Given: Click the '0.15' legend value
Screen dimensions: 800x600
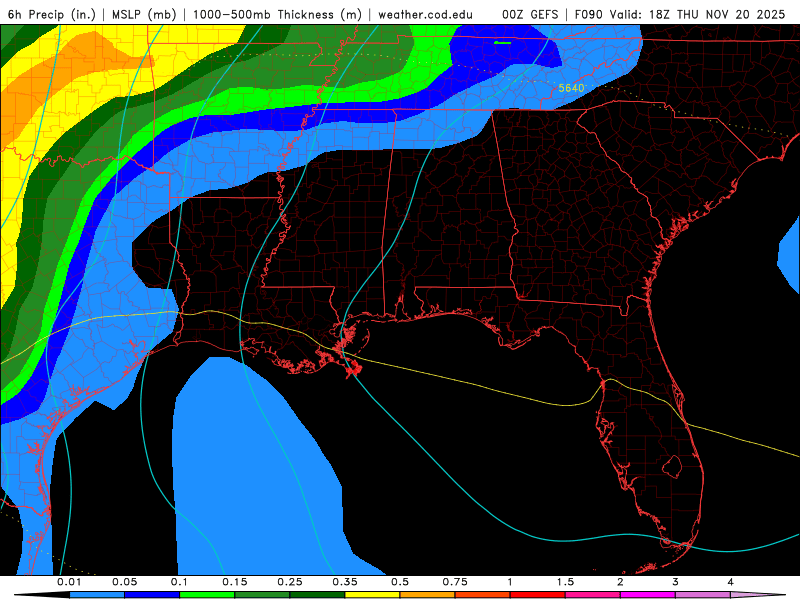Looking at the screenshot, I should pos(235,582).
